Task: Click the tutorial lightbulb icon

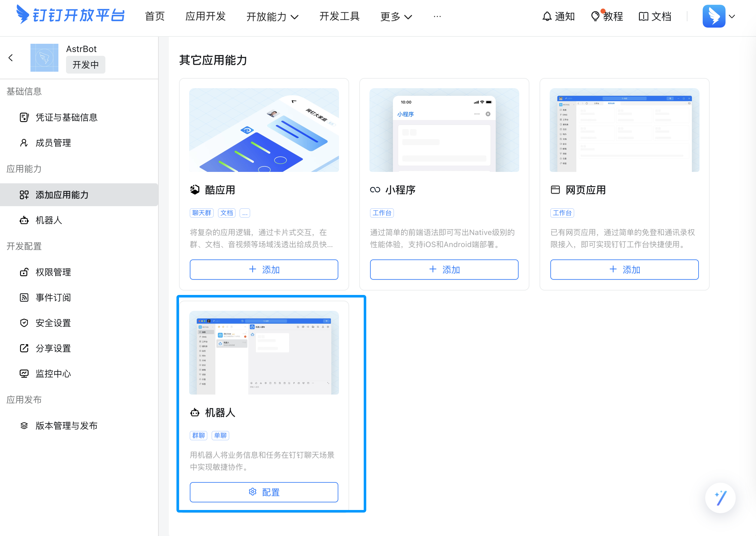Action: pyautogui.click(x=595, y=16)
